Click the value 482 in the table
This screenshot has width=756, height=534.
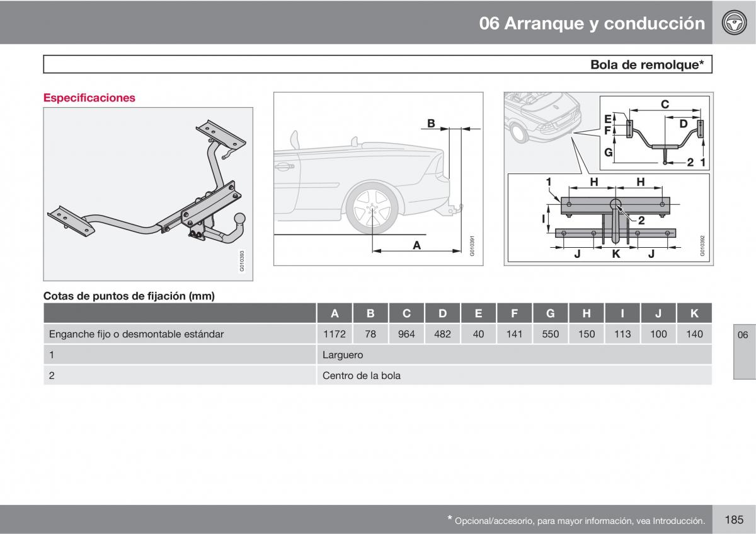point(442,334)
